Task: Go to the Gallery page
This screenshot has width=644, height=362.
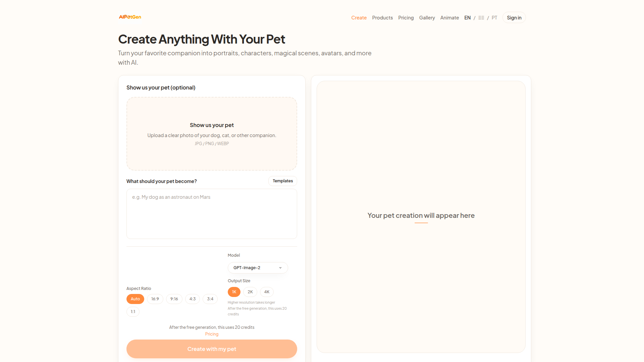Action: coord(427,18)
